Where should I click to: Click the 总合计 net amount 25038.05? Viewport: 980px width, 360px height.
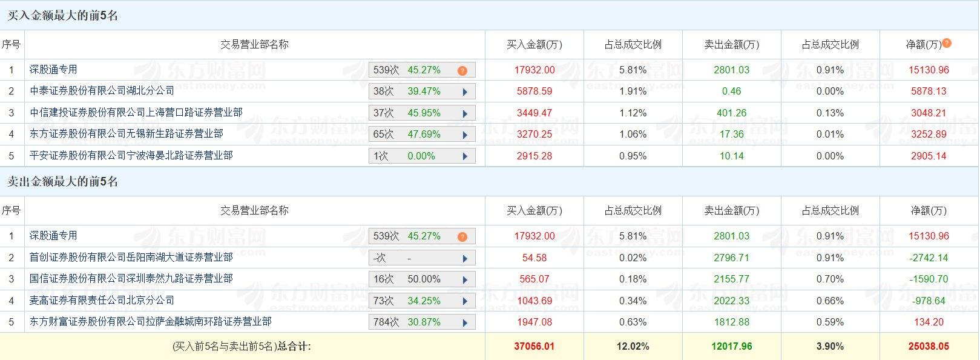pyautogui.click(x=930, y=347)
